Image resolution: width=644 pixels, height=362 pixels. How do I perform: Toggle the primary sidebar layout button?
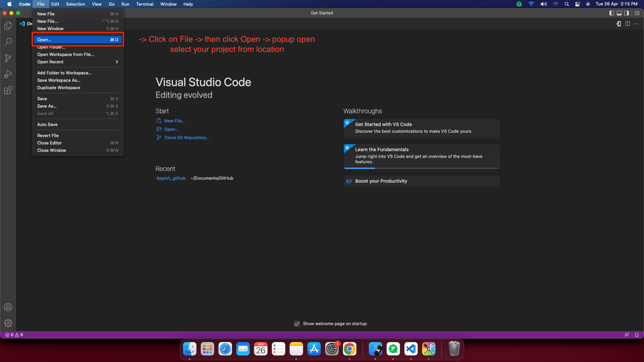[611, 13]
